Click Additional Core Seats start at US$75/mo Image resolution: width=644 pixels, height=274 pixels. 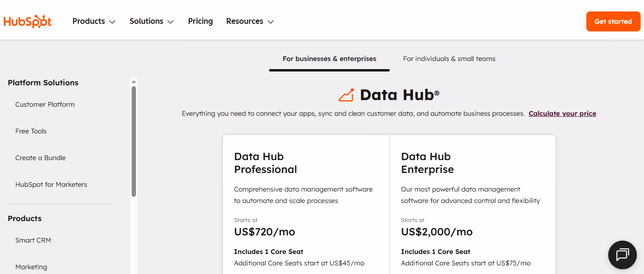pyautogui.click(x=466, y=263)
